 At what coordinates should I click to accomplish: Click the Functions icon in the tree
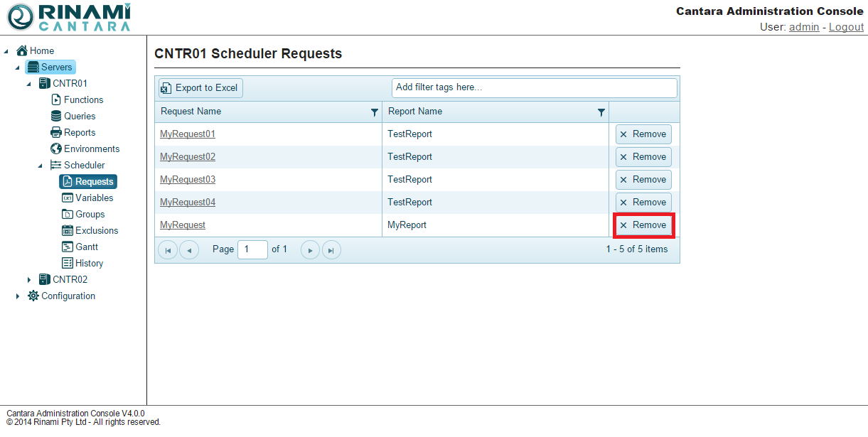(56, 100)
